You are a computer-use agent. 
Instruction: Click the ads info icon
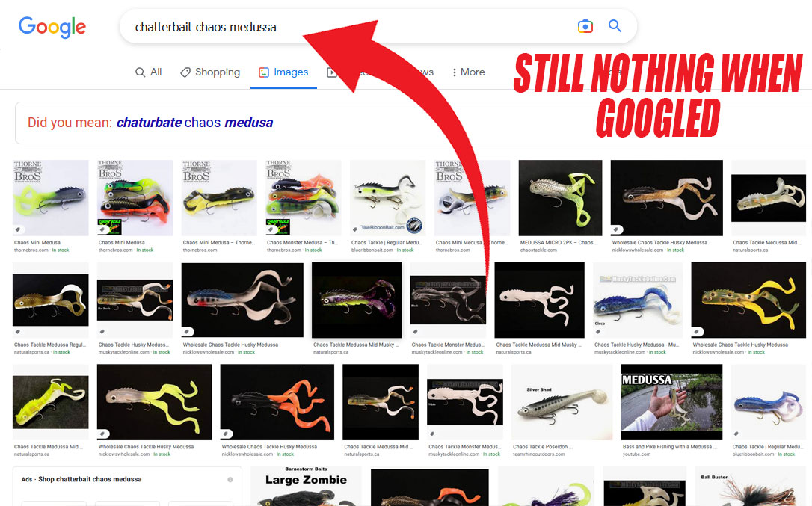coord(230,480)
